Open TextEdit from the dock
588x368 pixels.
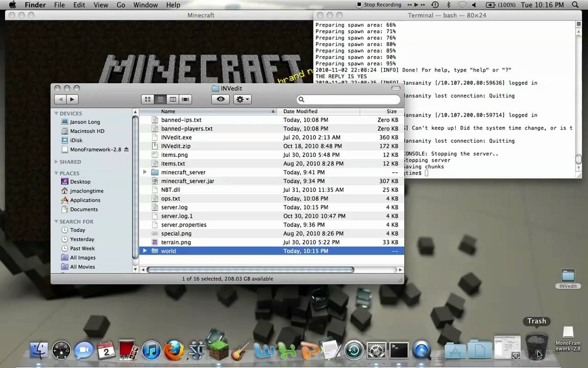[x=331, y=350]
